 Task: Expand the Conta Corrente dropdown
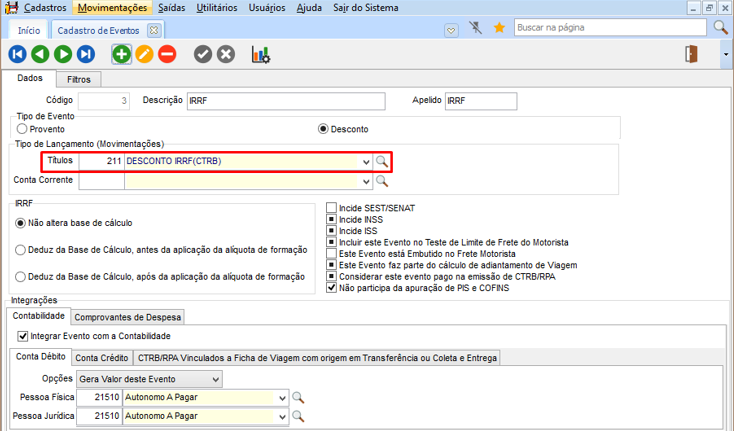[365, 182]
